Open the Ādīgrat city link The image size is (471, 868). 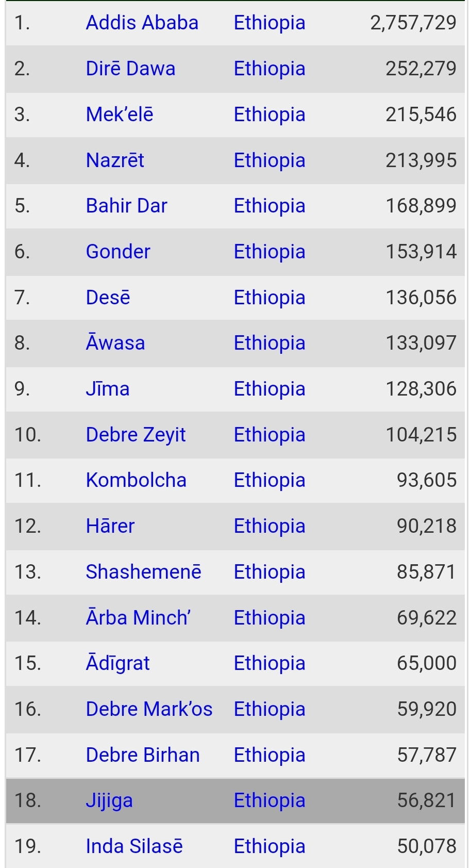pos(117,663)
